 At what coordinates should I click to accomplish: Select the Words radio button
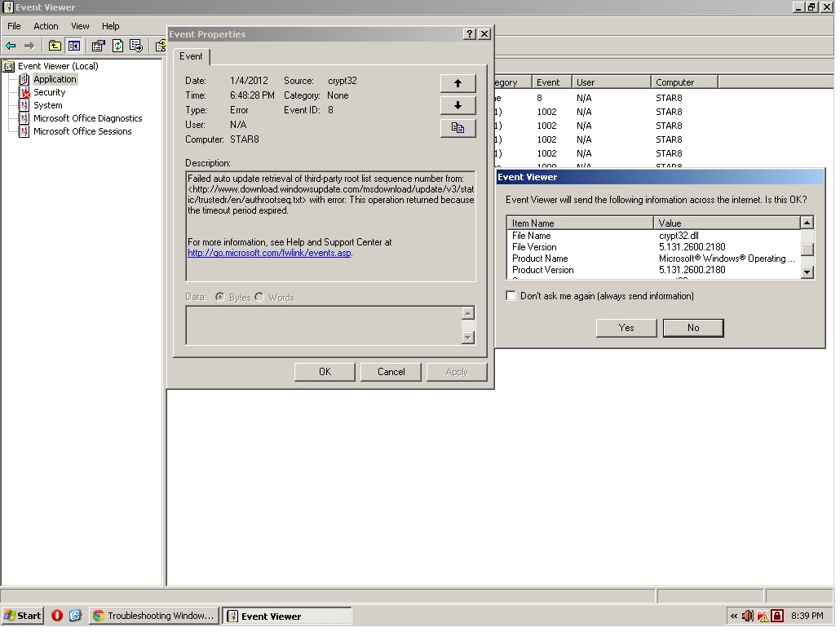pyautogui.click(x=259, y=297)
